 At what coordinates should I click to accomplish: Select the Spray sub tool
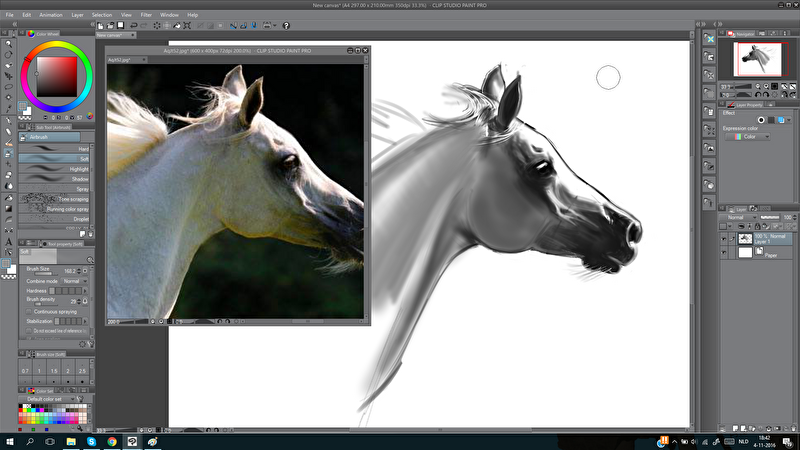[x=54, y=189]
